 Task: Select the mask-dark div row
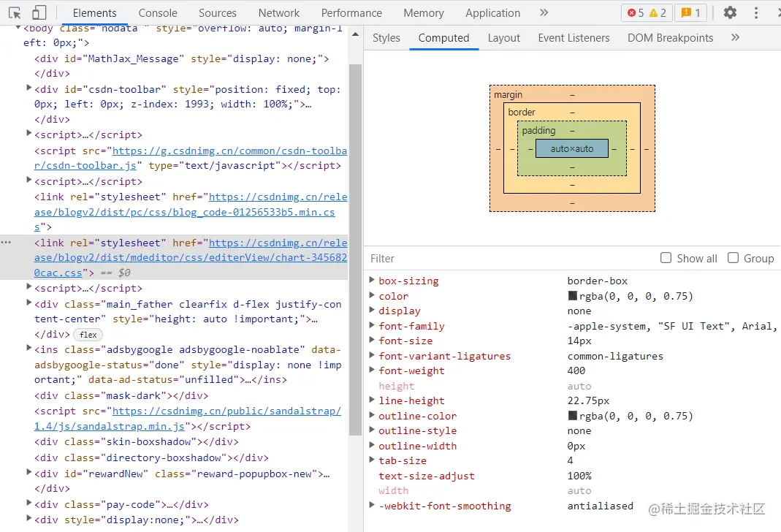point(121,395)
